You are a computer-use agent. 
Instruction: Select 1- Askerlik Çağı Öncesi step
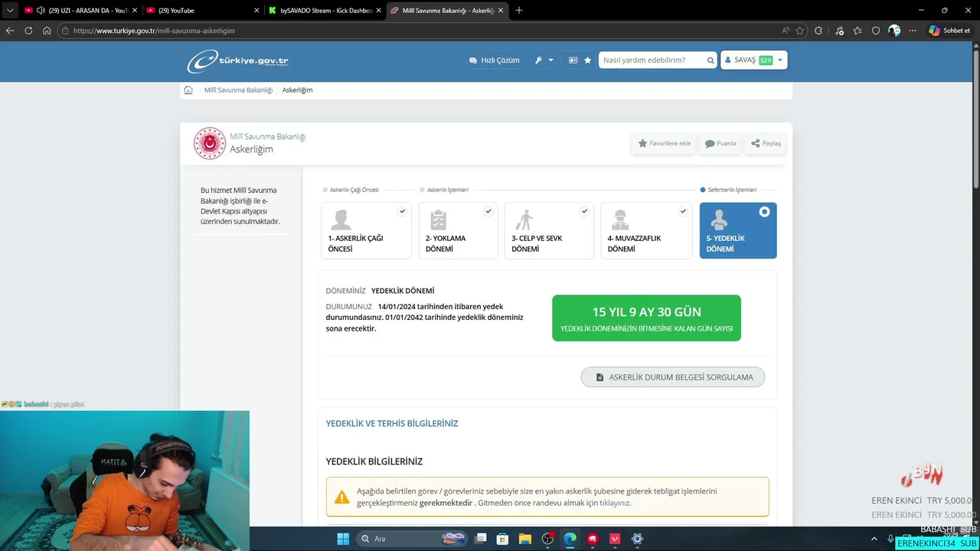(x=366, y=230)
